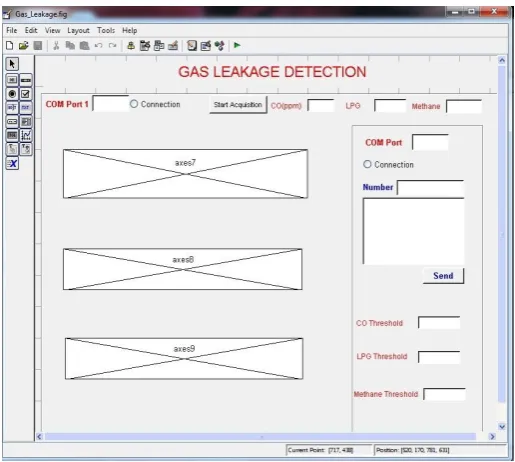
Task: Click the Methane value field
Action: pyautogui.click(x=464, y=106)
